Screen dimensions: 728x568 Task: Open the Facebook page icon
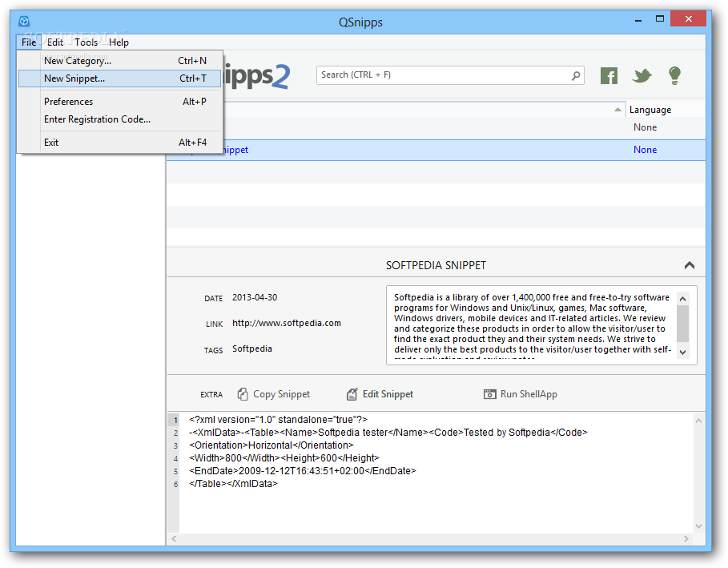(x=609, y=75)
